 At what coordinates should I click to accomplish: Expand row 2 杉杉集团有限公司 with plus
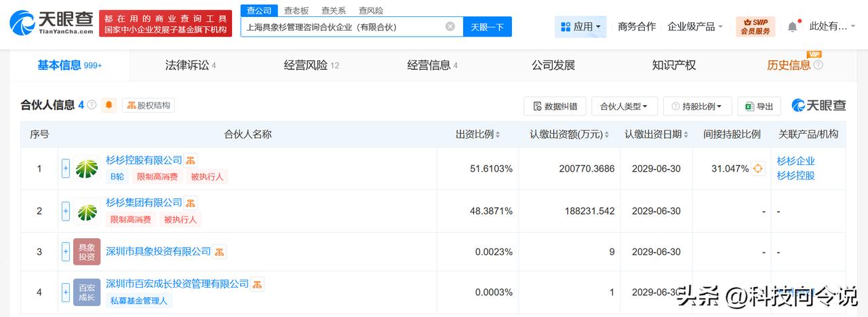pyautogui.click(x=66, y=211)
